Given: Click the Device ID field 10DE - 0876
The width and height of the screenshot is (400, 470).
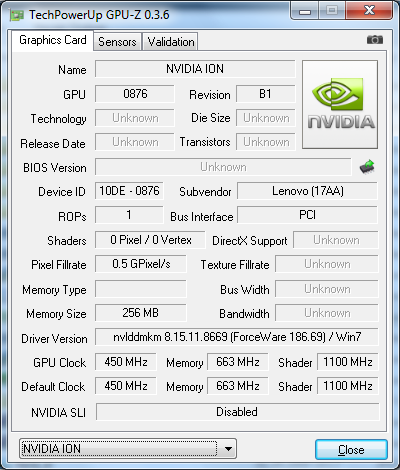Looking at the screenshot, I should click(x=129, y=191).
